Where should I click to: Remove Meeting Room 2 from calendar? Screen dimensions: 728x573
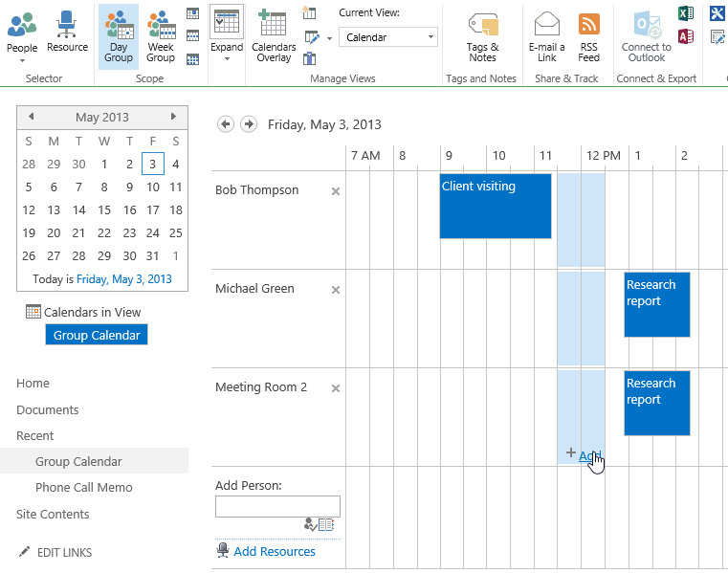click(x=336, y=388)
